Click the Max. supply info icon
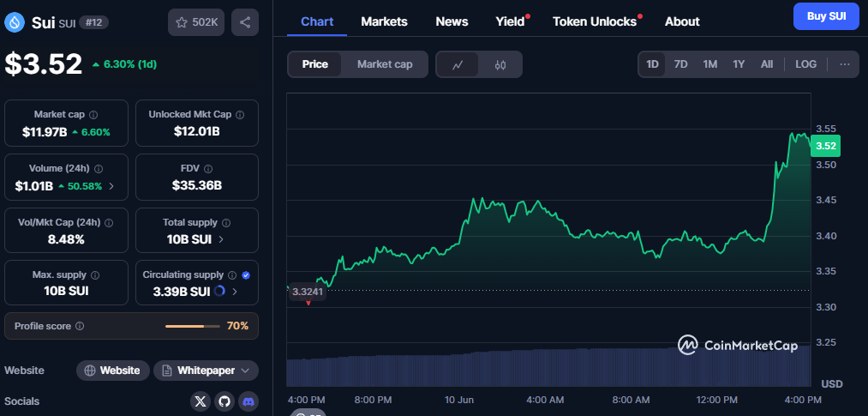This screenshot has width=868, height=416. 94,274
